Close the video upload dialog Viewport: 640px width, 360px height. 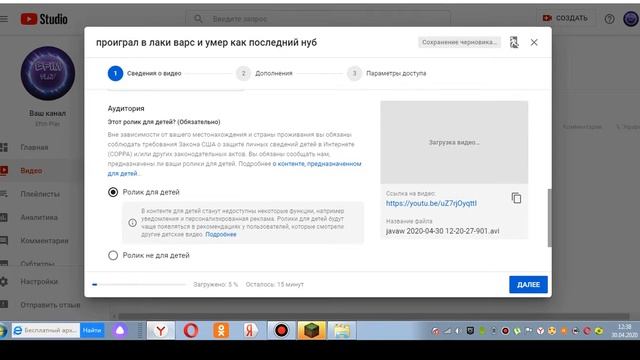pyautogui.click(x=534, y=42)
